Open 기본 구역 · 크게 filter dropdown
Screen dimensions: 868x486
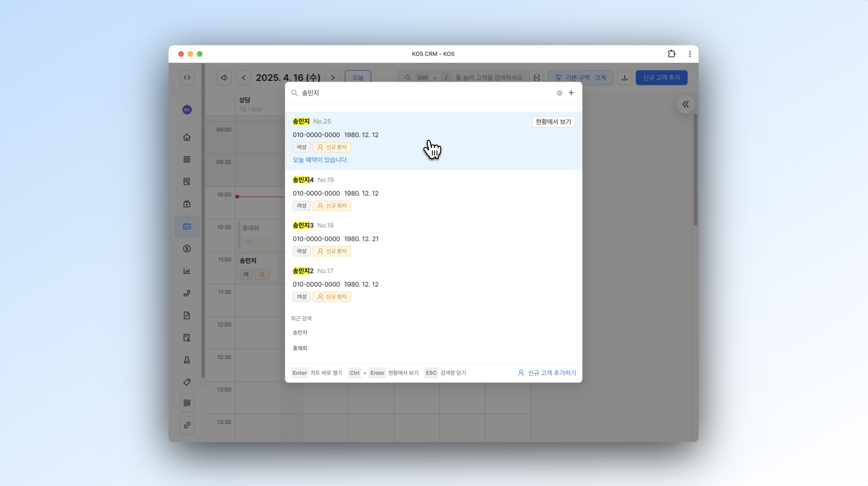click(x=580, y=78)
